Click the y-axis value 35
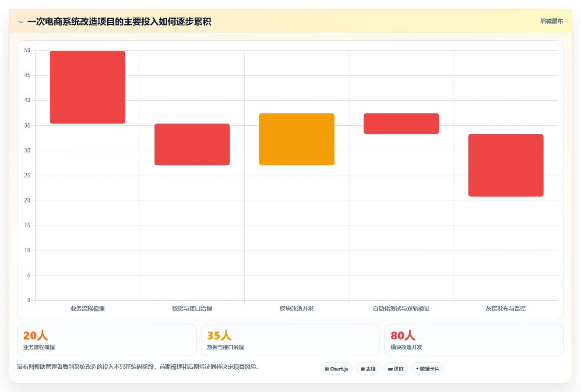The height and width of the screenshot is (392, 581). pos(27,125)
